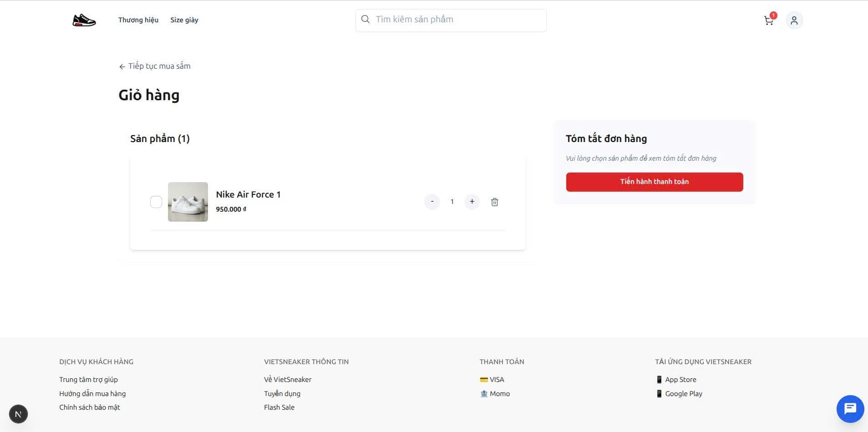Viewport: 868px width, 432px height.
Task: Open App Store download link
Action: tap(676, 380)
